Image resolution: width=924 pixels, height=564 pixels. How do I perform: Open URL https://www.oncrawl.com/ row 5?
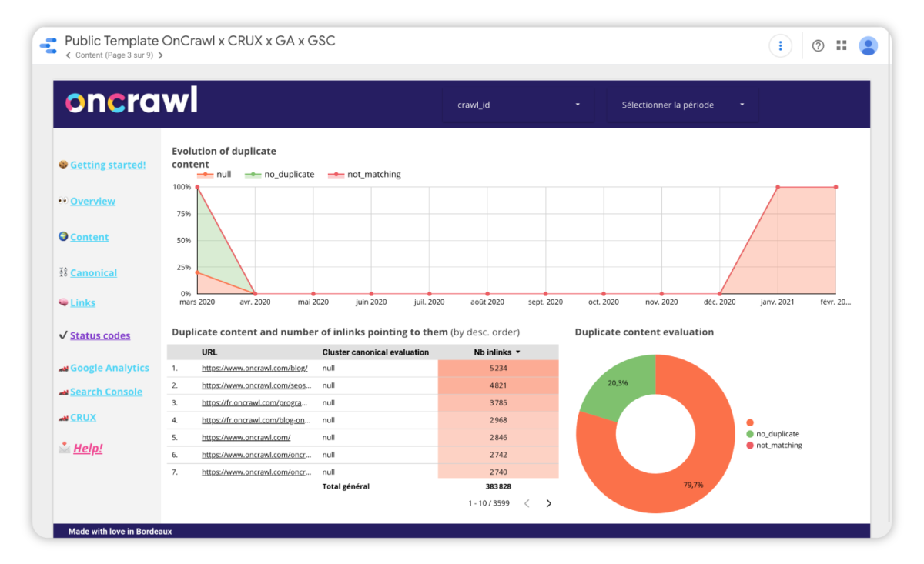tap(246, 437)
